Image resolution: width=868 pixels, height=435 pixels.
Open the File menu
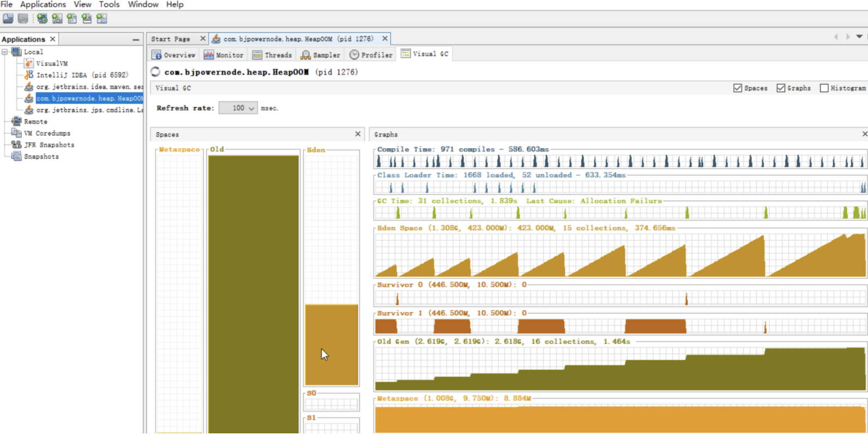click(x=7, y=4)
